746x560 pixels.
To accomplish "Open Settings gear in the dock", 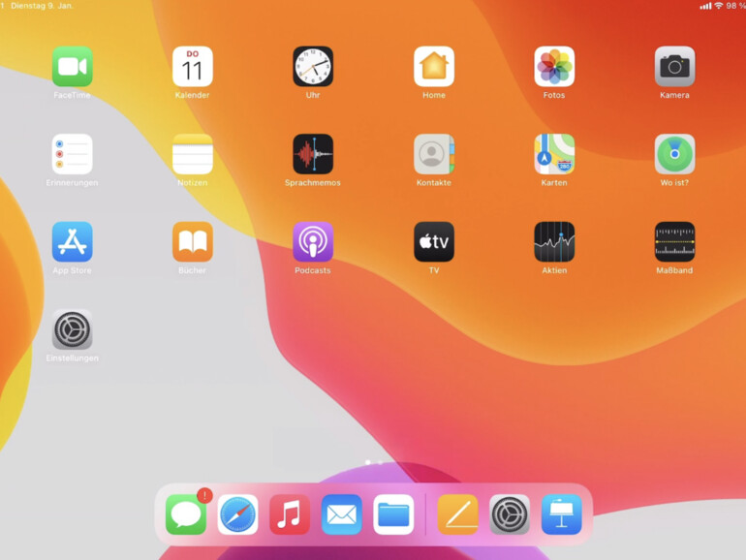I will (x=510, y=514).
